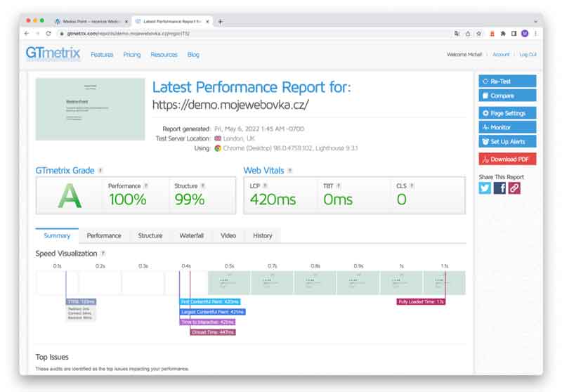Viewport: 562px width, 392px height.
Task: Bookmark page with star icon
Action: [x=478, y=33]
